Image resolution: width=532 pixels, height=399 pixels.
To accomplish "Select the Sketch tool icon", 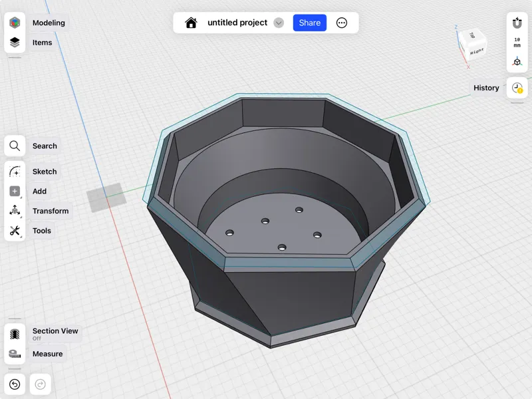I will (15, 172).
